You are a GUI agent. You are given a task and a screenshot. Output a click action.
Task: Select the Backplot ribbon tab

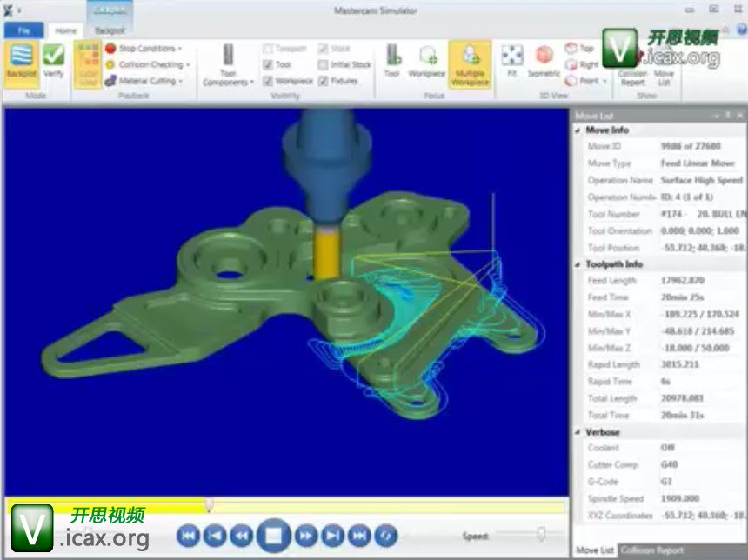point(110,30)
